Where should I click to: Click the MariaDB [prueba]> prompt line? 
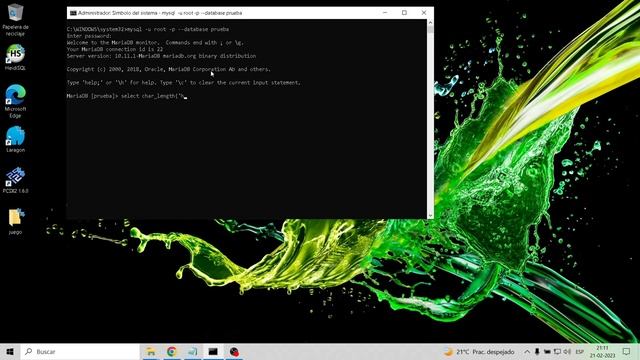(127, 96)
